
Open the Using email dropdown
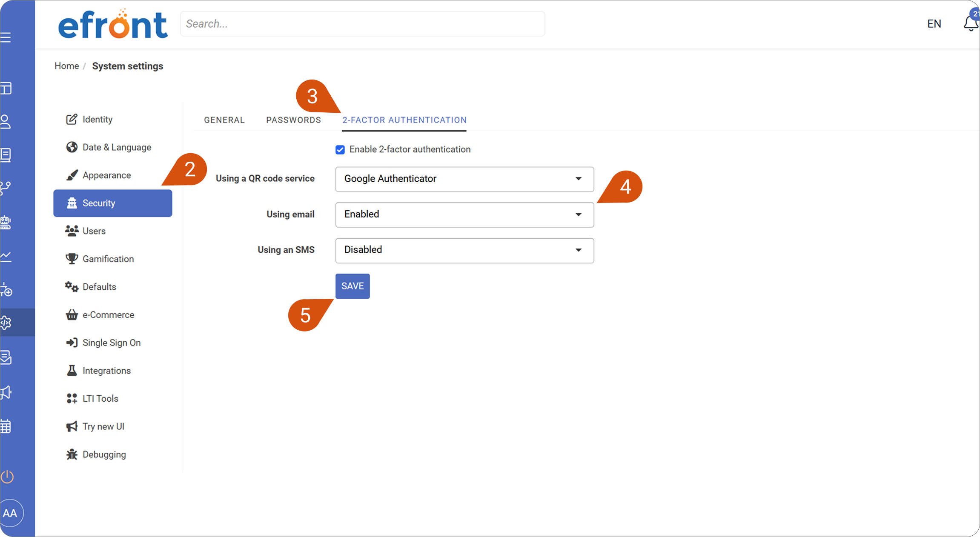464,214
